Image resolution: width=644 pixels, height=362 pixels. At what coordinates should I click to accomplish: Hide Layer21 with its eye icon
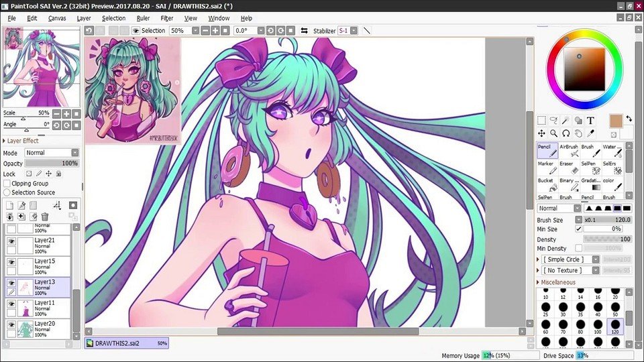pyautogui.click(x=11, y=242)
